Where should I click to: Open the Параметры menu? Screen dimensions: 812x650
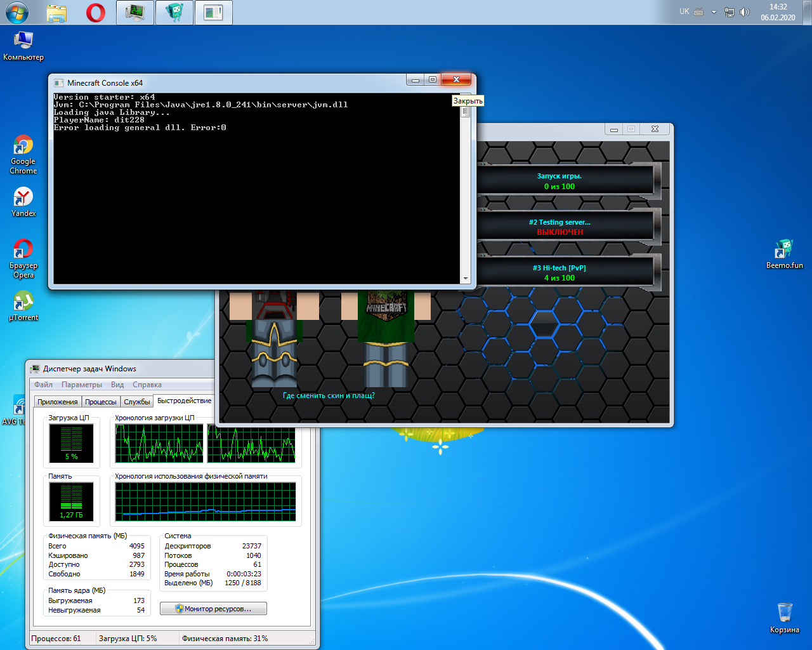[x=81, y=385]
